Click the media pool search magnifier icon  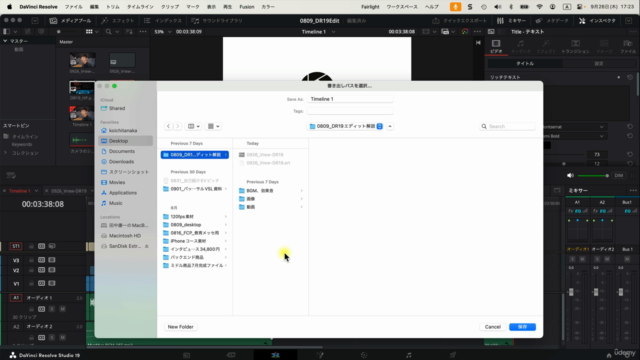click(109, 31)
